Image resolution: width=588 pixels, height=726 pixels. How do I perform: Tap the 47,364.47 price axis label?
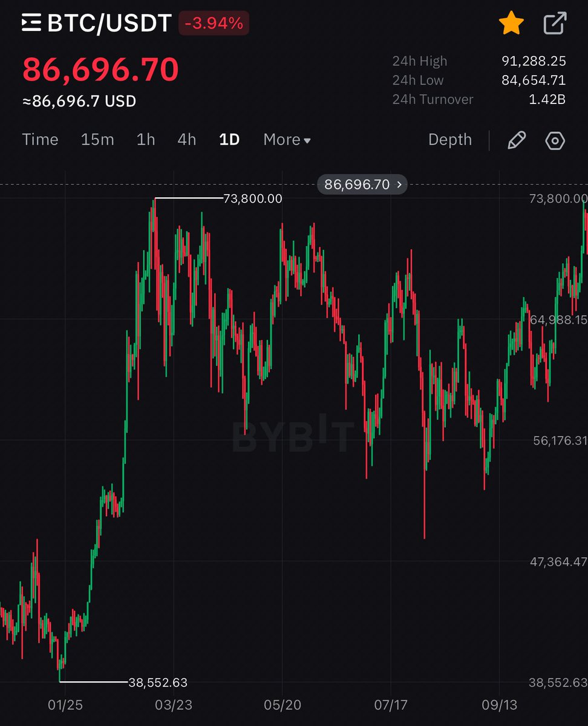(558, 561)
